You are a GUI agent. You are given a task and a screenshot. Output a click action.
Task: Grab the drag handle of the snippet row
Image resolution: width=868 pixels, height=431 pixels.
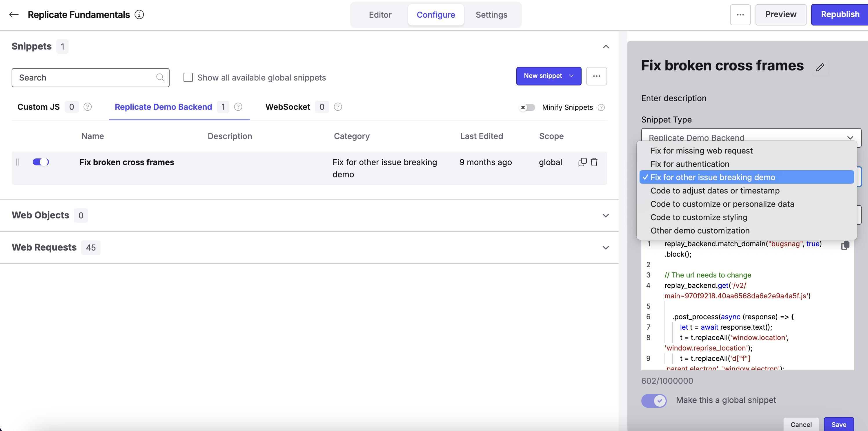18,162
